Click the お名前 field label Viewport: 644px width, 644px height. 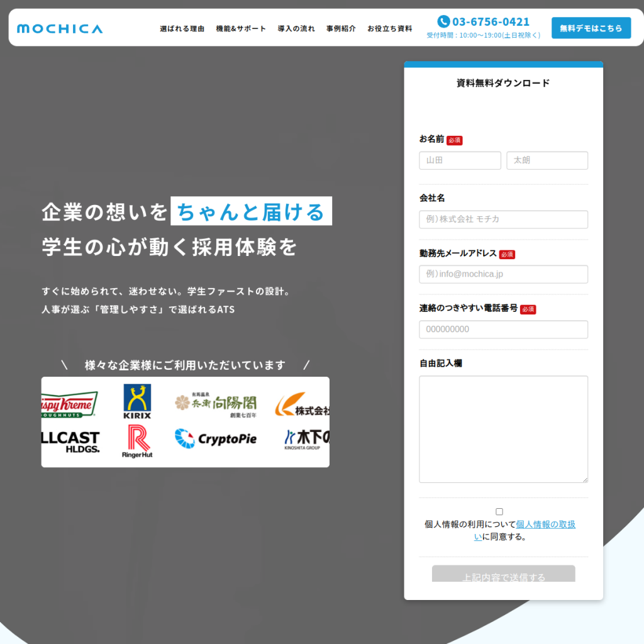pos(431,139)
